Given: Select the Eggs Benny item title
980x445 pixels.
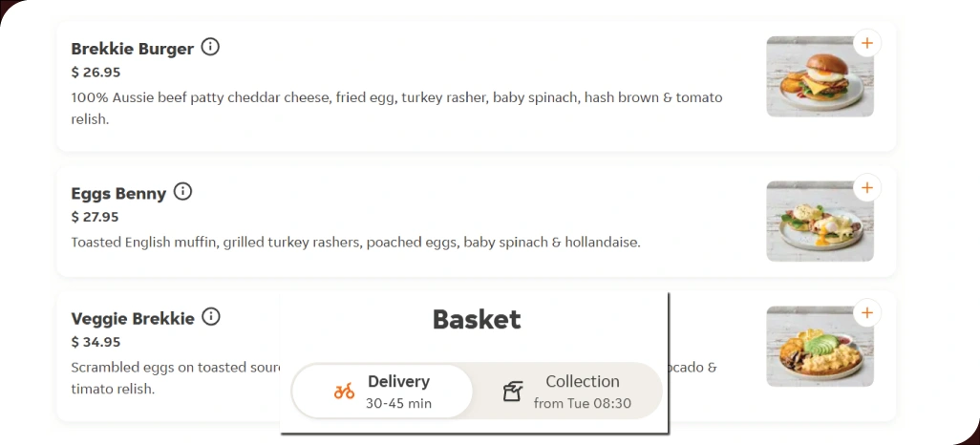Looking at the screenshot, I should 118,194.
